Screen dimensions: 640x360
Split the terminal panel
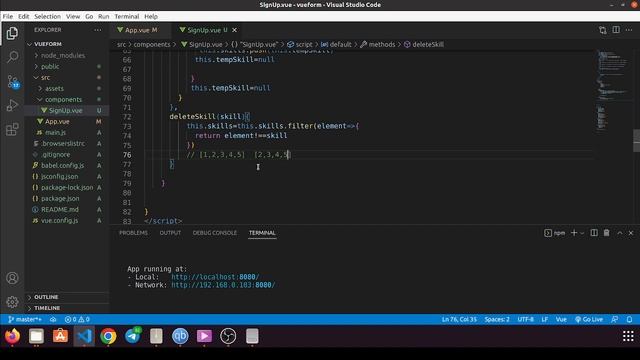coord(594,233)
